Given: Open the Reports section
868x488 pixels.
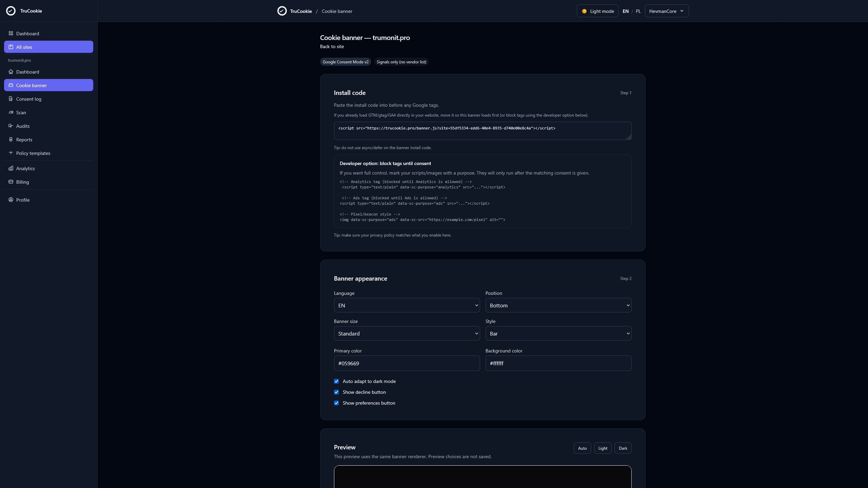Looking at the screenshot, I should point(24,139).
